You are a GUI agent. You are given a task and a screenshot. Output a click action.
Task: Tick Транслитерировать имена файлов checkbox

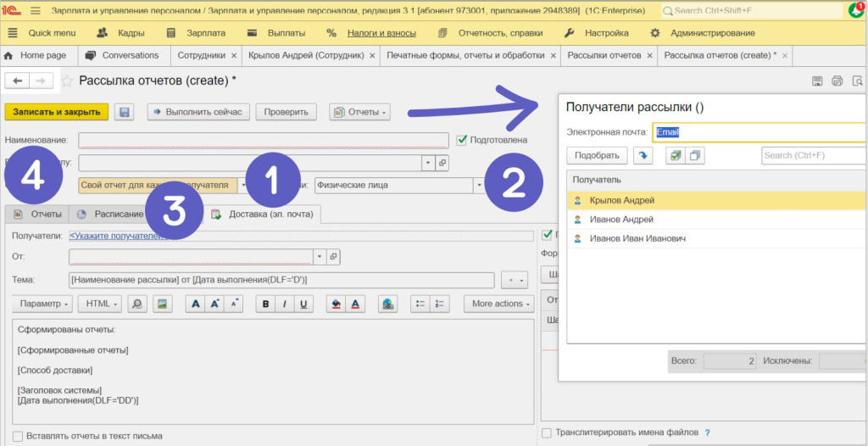coord(547,432)
